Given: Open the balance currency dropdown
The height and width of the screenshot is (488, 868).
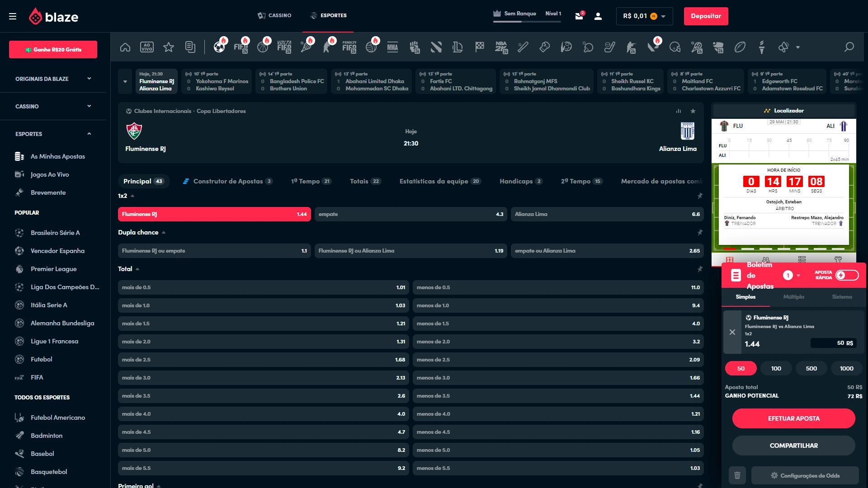Looking at the screenshot, I should (x=663, y=16).
